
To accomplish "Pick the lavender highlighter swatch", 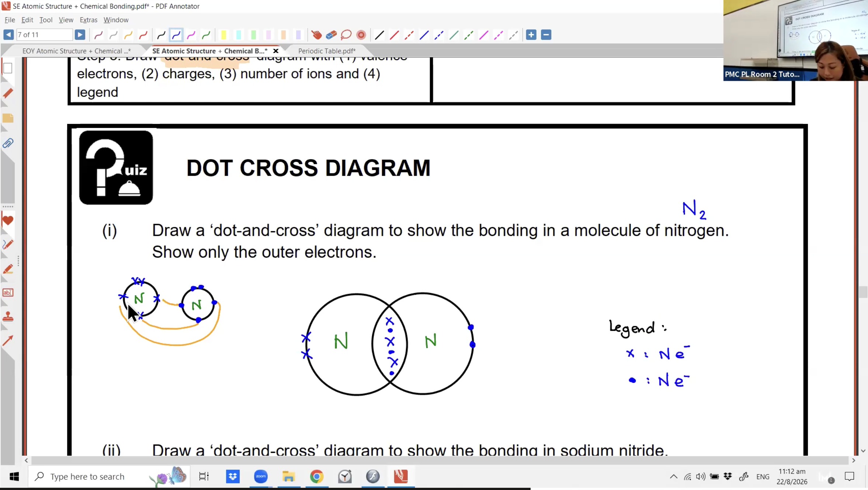I will click(298, 35).
